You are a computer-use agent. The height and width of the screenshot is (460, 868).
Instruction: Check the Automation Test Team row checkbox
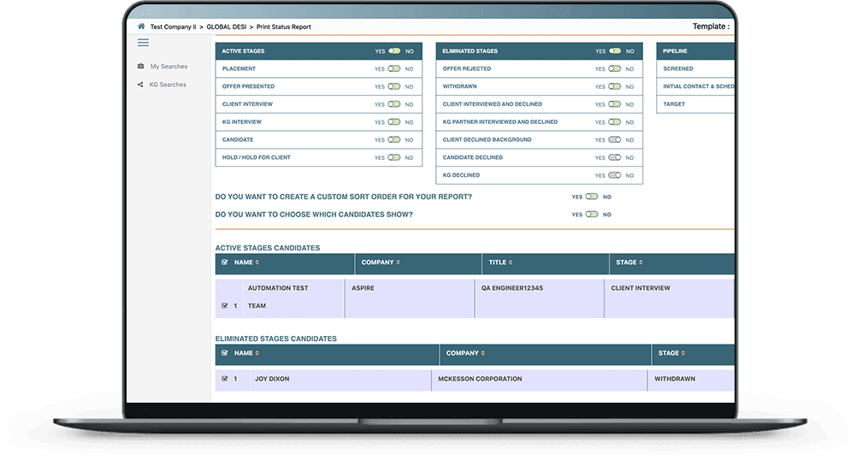coord(225,305)
